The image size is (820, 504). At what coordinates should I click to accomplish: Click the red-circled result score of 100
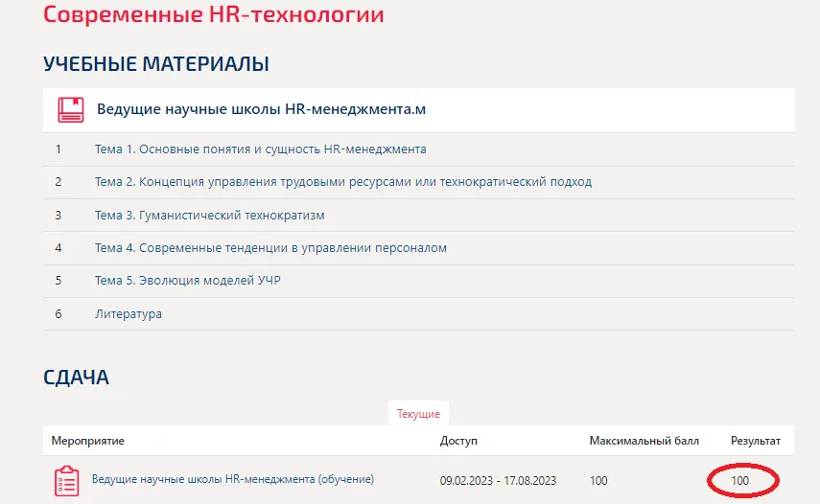(739, 480)
